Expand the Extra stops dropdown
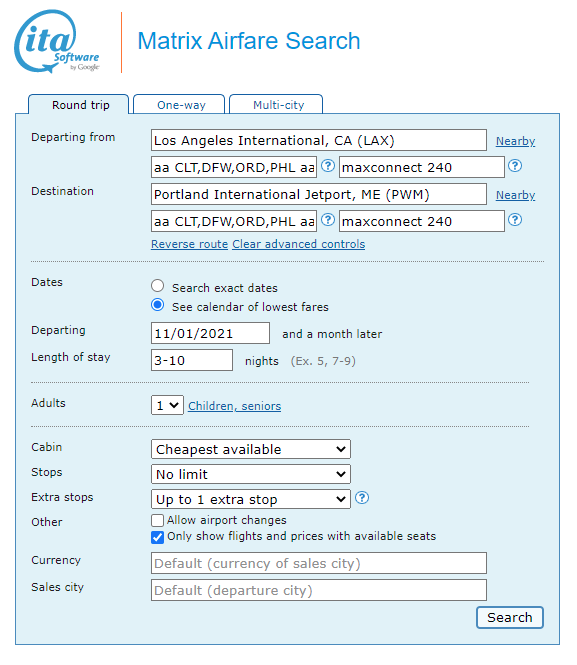Viewport: 577px width, 665px height. coord(251,499)
